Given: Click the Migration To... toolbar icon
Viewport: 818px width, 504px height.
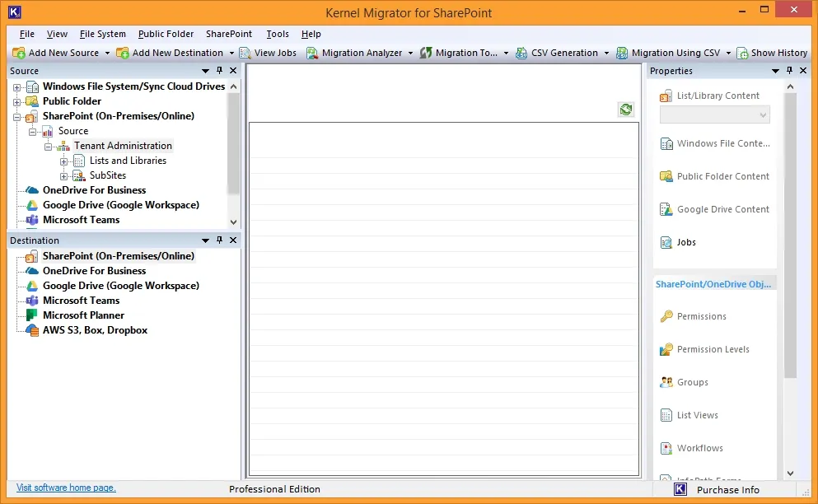Looking at the screenshot, I should tap(426, 53).
